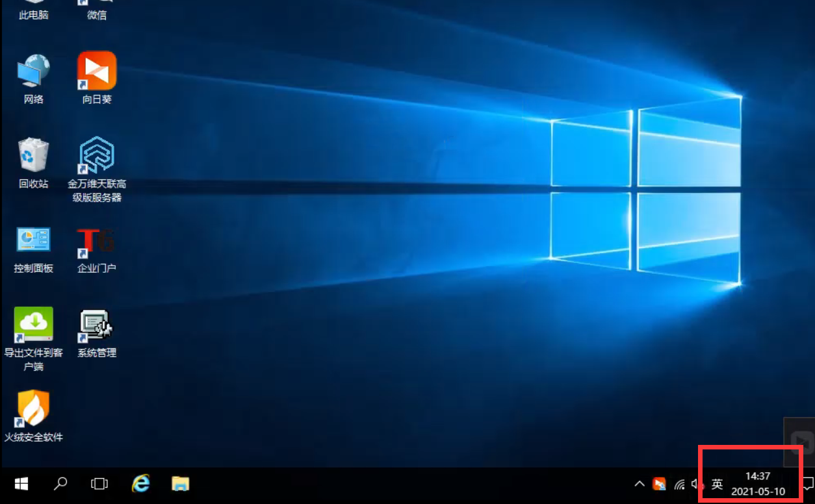Select the 网络 desktop icon

(x=33, y=79)
